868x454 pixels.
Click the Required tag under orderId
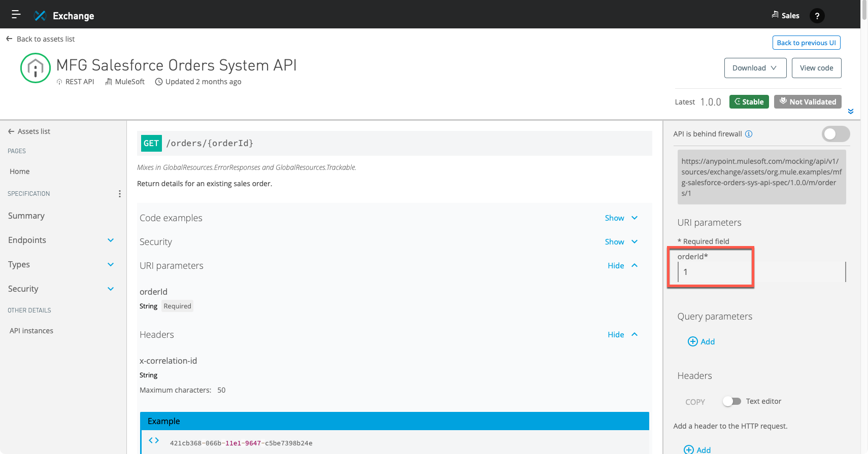177,306
